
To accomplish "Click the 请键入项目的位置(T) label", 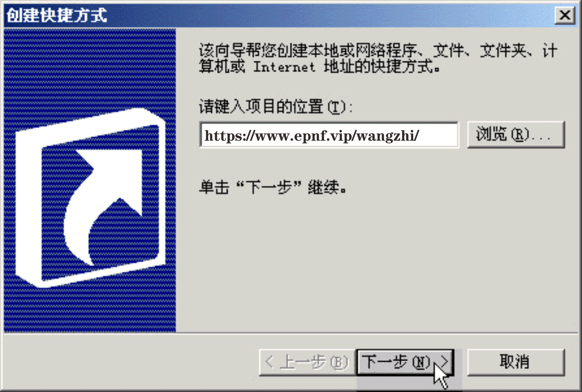I will pyautogui.click(x=276, y=107).
